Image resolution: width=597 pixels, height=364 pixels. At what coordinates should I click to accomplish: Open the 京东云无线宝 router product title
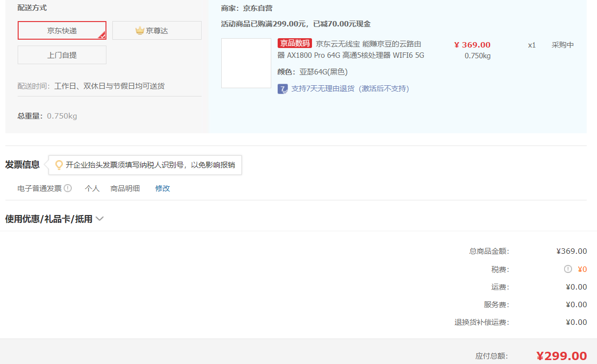coord(351,49)
